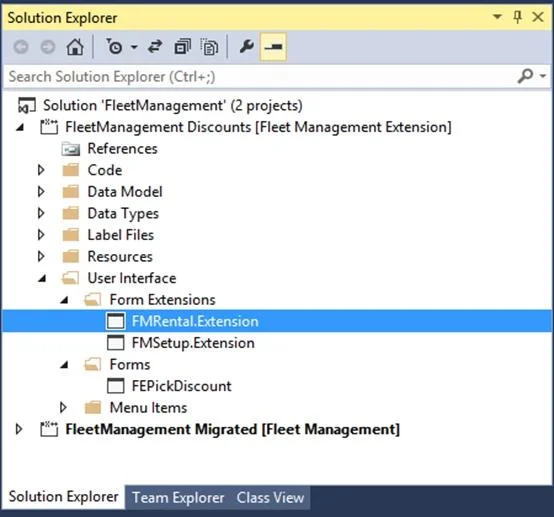Expand the Code folder
The width and height of the screenshot is (554, 517).
click(41, 170)
